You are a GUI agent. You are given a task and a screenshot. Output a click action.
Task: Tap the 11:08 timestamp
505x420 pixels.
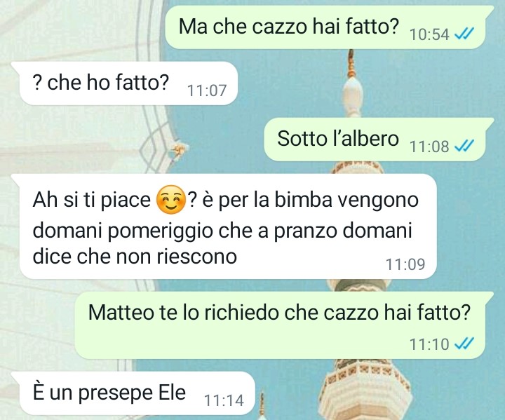(x=429, y=147)
